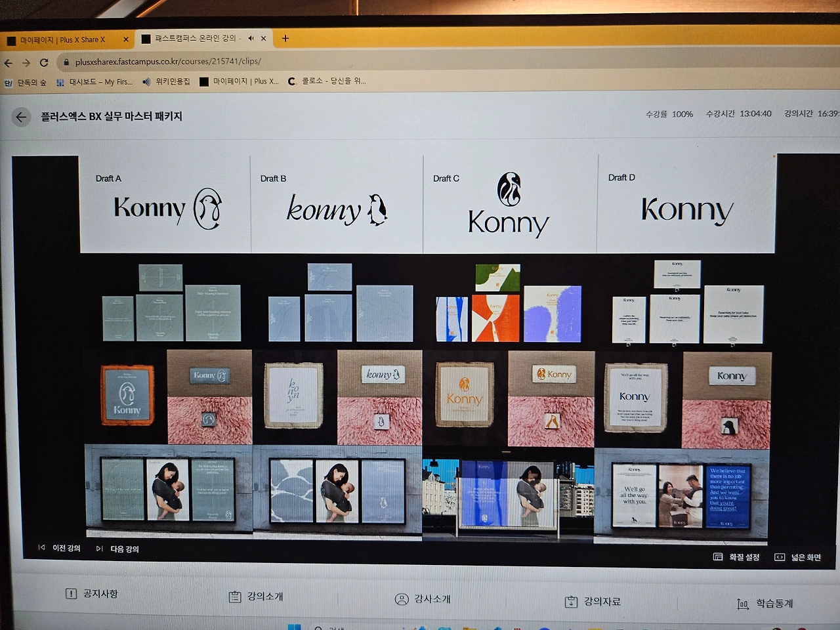
Task: Skip to the next lecture with 다음 강의
Action: coord(117,549)
